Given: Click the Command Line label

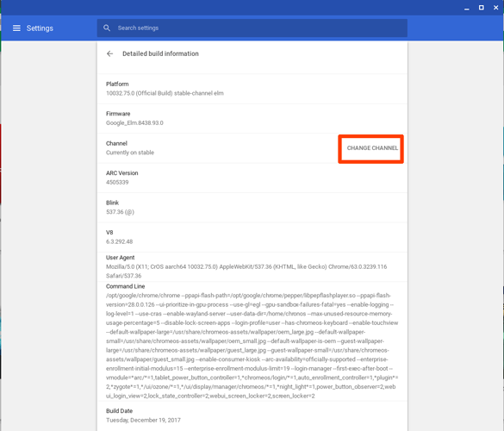Looking at the screenshot, I should 126,286.
